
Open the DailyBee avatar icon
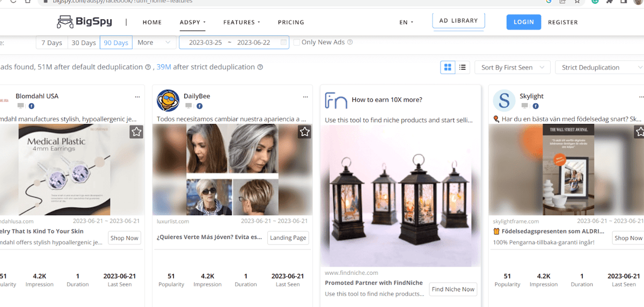tap(168, 100)
